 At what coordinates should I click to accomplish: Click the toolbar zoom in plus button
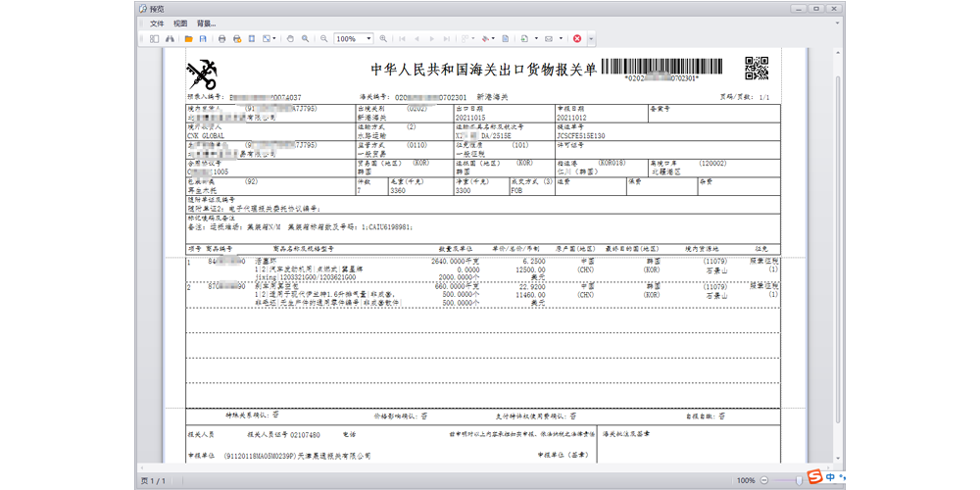[385, 39]
